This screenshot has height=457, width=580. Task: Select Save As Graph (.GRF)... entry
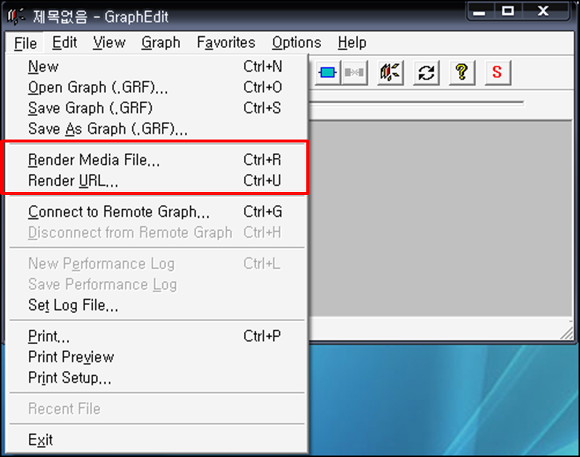(x=157, y=129)
